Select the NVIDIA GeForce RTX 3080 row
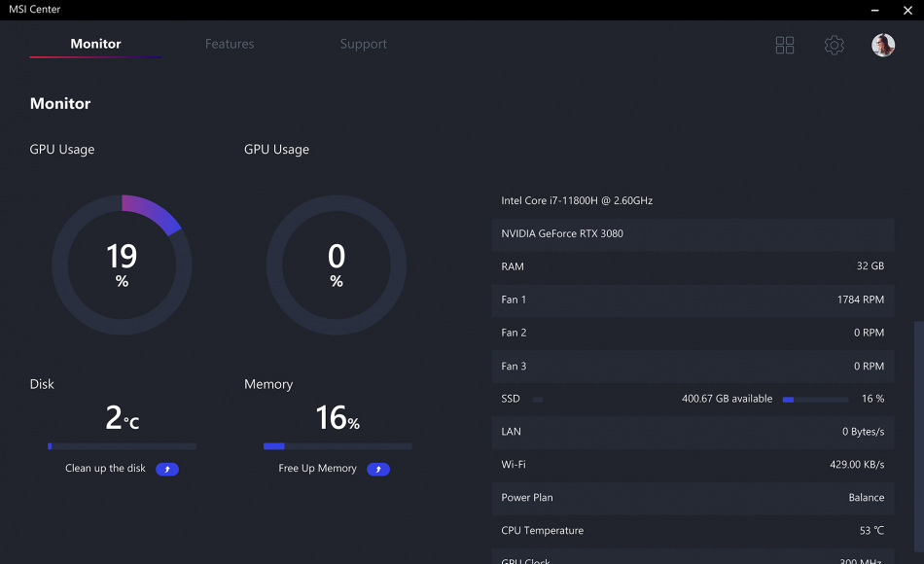Screen dimensions: 924x564 click(x=693, y=233)
